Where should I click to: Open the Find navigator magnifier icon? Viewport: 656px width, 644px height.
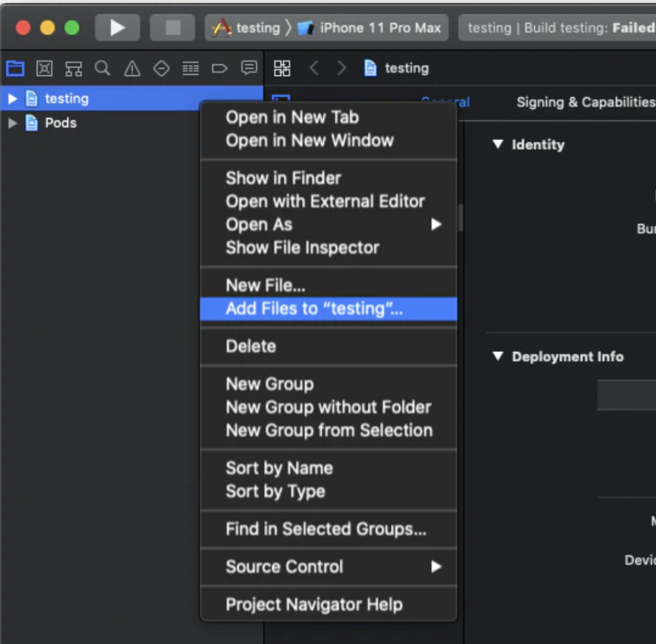[x=102, y=68]
